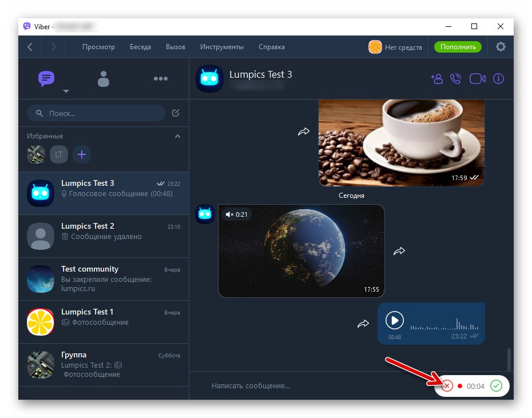The height and width of the screenshot is (418, 532).
Task: Open the Беседа menu
Action: point(140,47)
